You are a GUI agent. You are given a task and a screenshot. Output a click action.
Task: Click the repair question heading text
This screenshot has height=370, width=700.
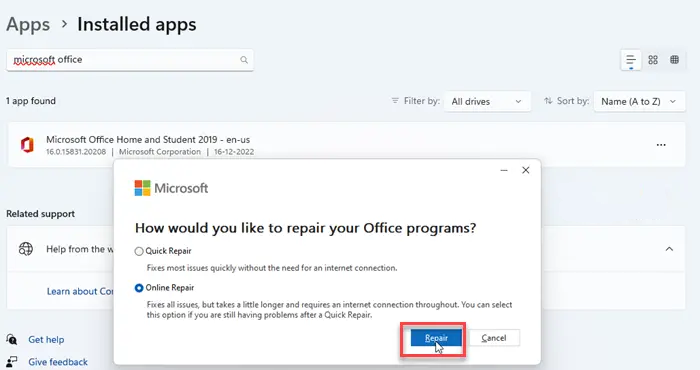click(305, 228)
